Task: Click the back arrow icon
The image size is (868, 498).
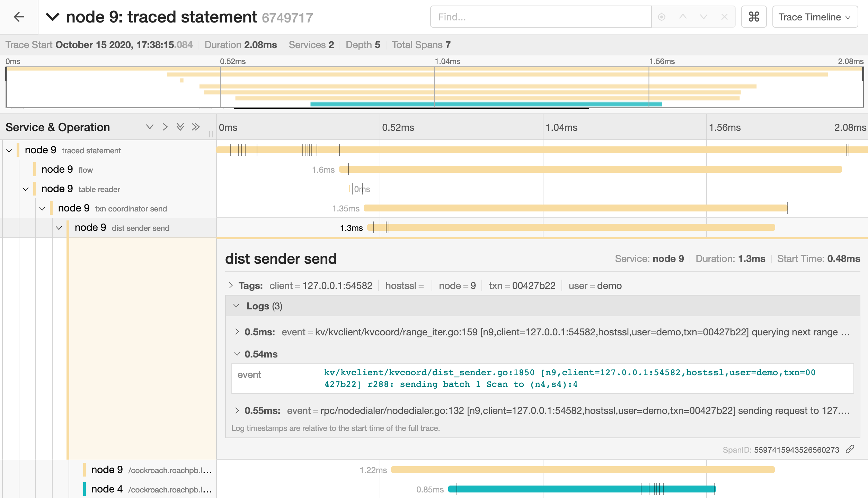Action: 19,17
